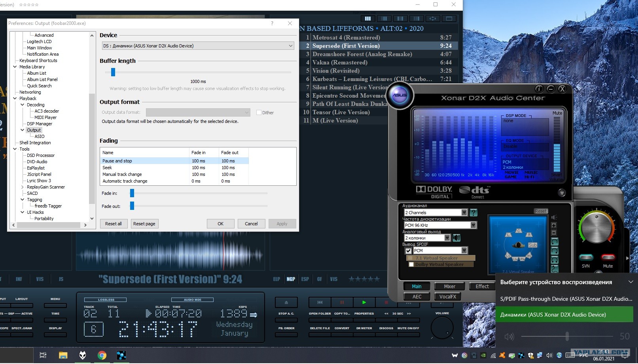This screenshot has height=364, width=638.
Task: Click the previous track button in foobar2000
Action: (x=320, y=302)
